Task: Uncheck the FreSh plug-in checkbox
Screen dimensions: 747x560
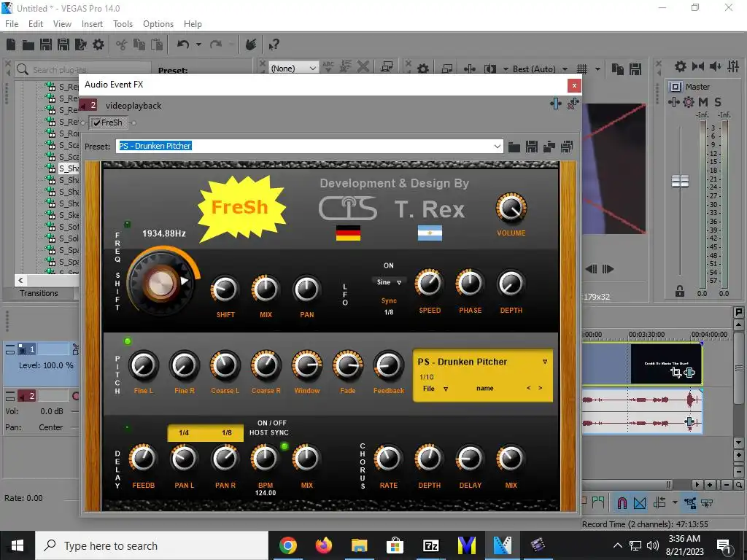Action: [x=96, y=122]
